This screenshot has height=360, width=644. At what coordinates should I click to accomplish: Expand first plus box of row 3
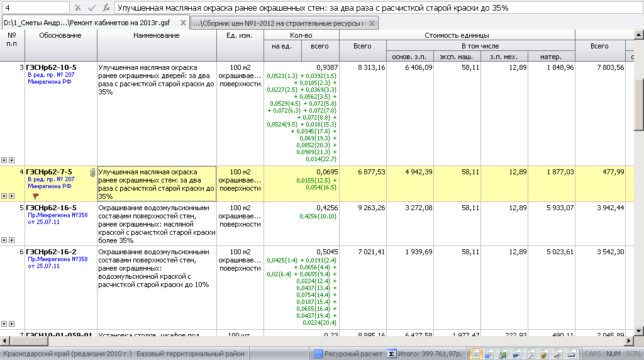click(4, 160)
